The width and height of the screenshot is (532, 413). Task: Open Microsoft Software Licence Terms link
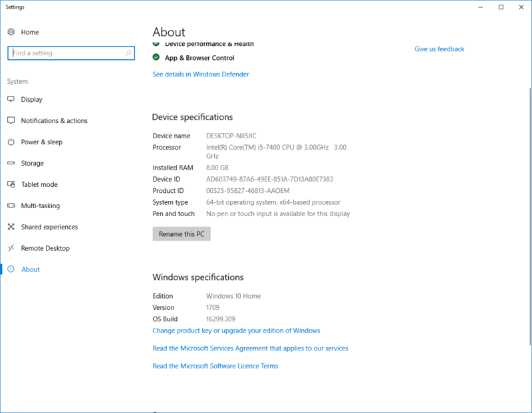click(215, 366)
